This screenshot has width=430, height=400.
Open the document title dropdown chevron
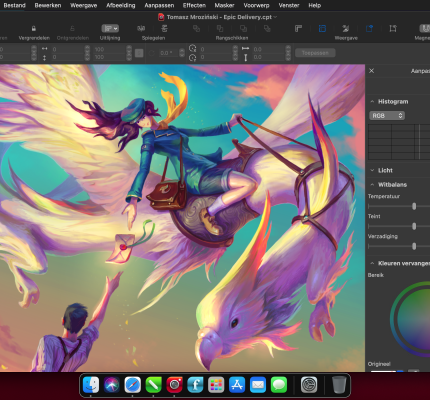click(275, 17)
